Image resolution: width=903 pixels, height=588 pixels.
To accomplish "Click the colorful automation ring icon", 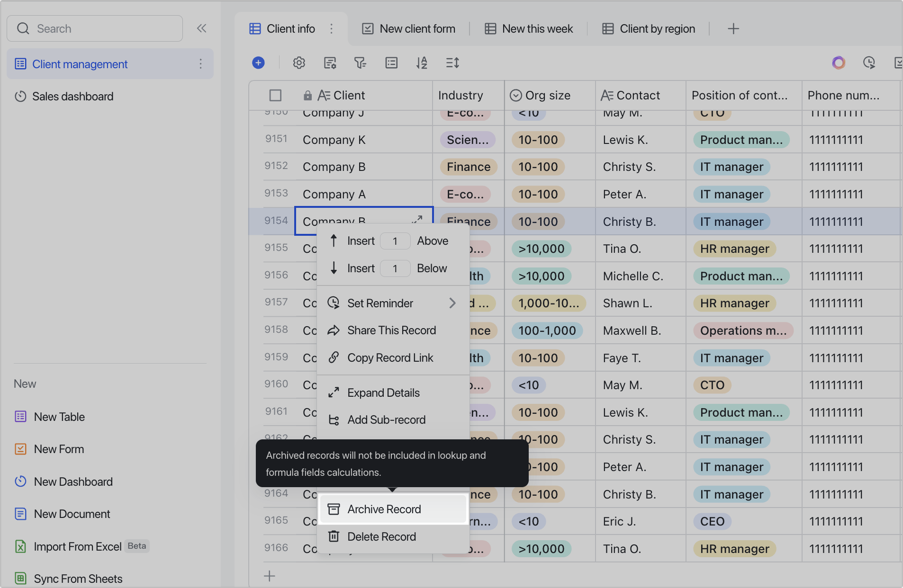I will click(839, 62).
